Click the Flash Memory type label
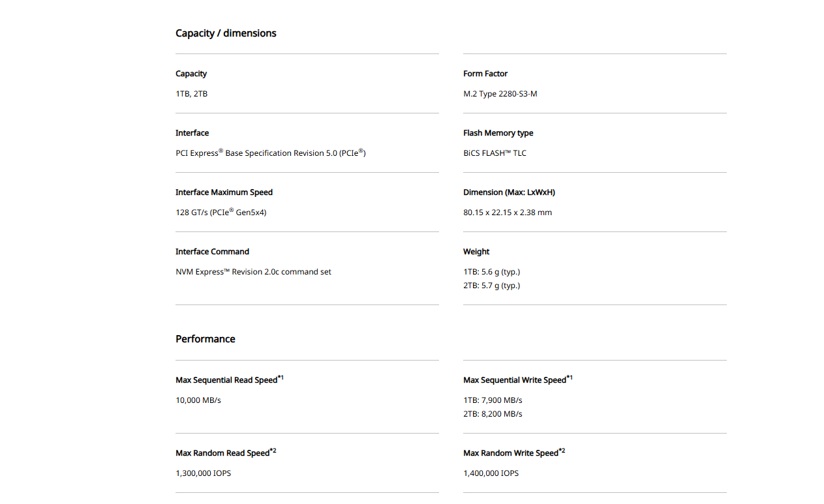Image resolution: width=824 pixels, height=504 pixels. [x=498, y=133]
